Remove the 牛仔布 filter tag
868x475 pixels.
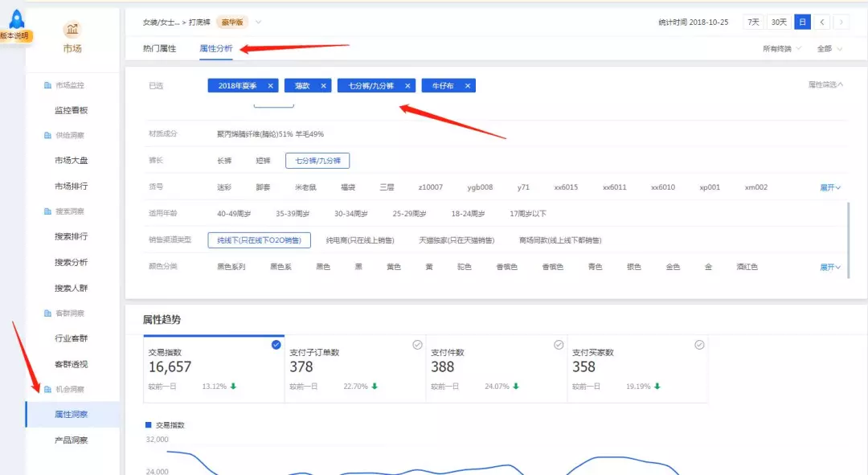coord(467,86)
